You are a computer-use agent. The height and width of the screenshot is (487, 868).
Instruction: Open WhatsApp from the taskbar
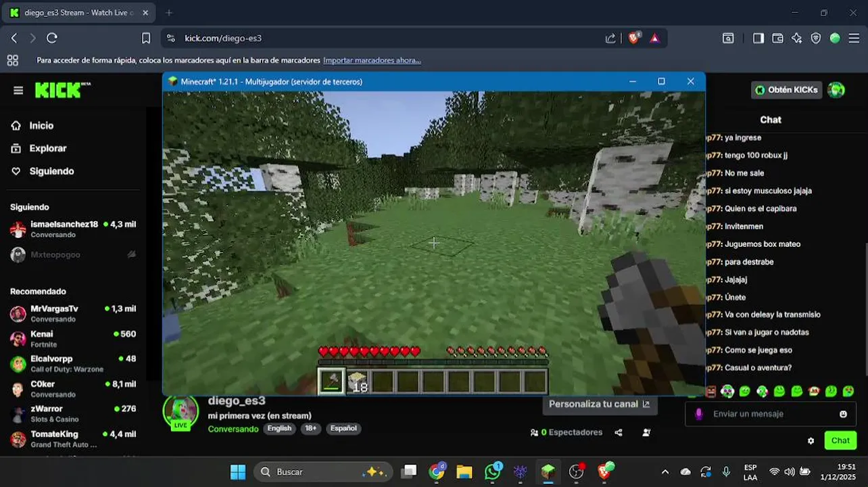coord(493,472)
